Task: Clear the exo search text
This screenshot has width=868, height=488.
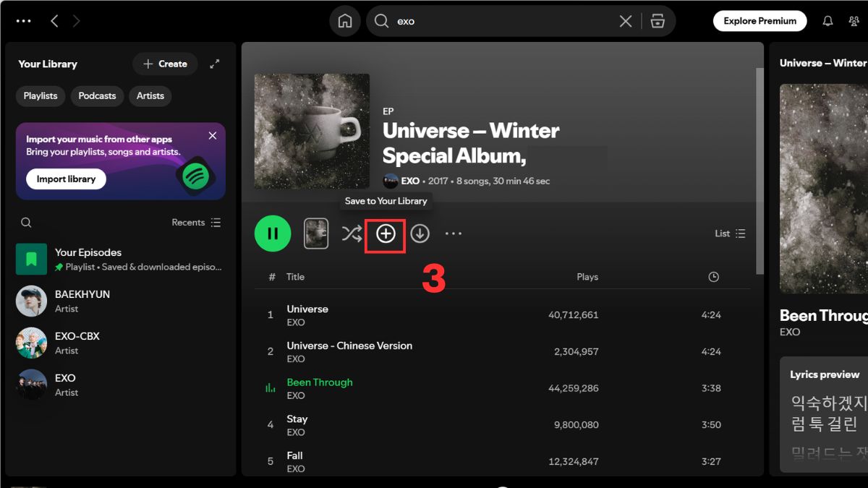Action: (626, 21)
